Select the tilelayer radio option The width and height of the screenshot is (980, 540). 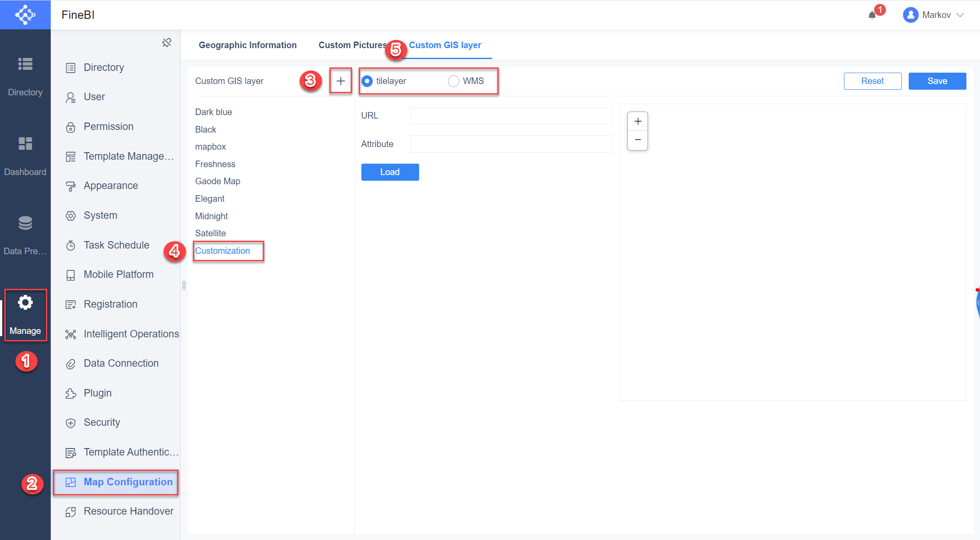point(367,81)
